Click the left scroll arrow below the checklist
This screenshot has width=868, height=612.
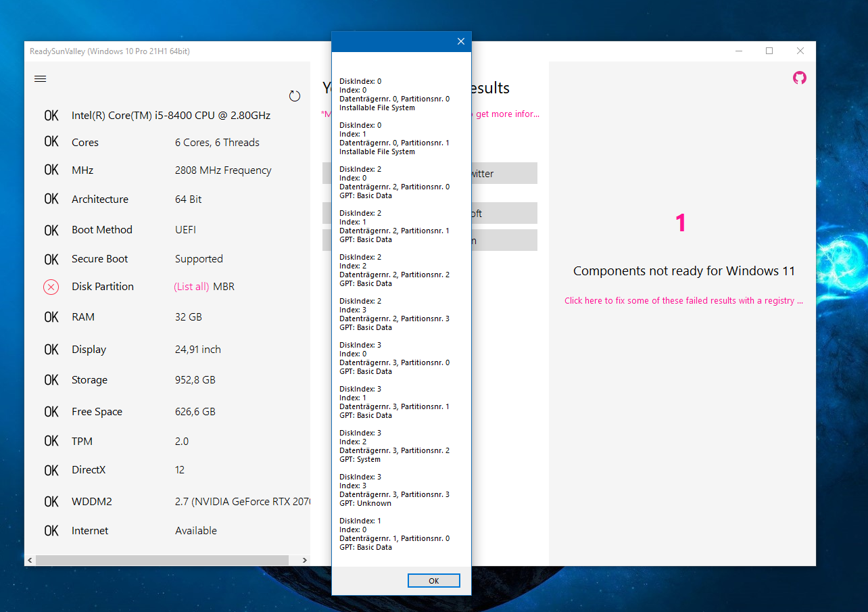(29, 560)
